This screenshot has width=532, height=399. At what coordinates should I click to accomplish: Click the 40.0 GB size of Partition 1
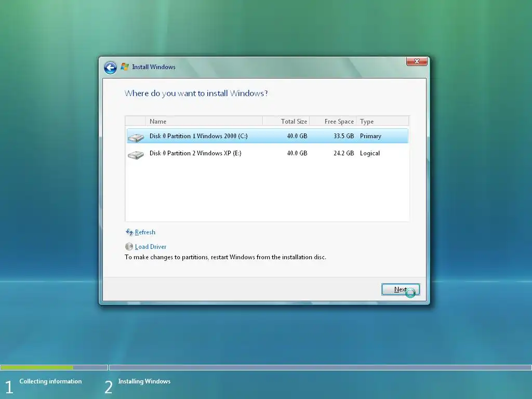[x=297, y=136]
